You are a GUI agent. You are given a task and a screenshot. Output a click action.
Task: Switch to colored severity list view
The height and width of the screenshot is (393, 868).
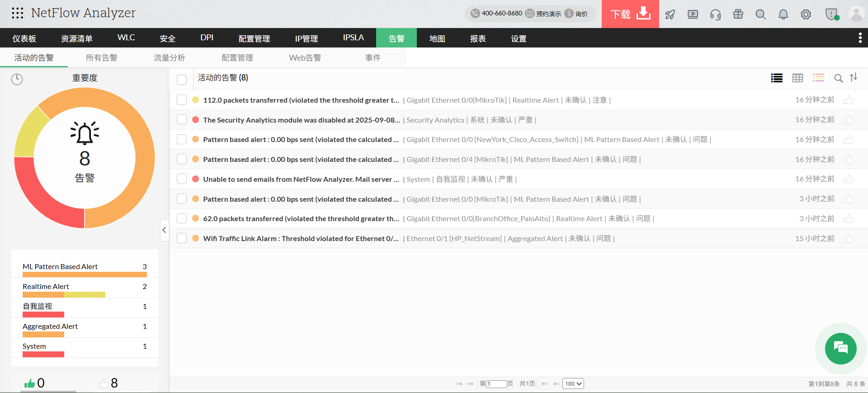(818, 78)
